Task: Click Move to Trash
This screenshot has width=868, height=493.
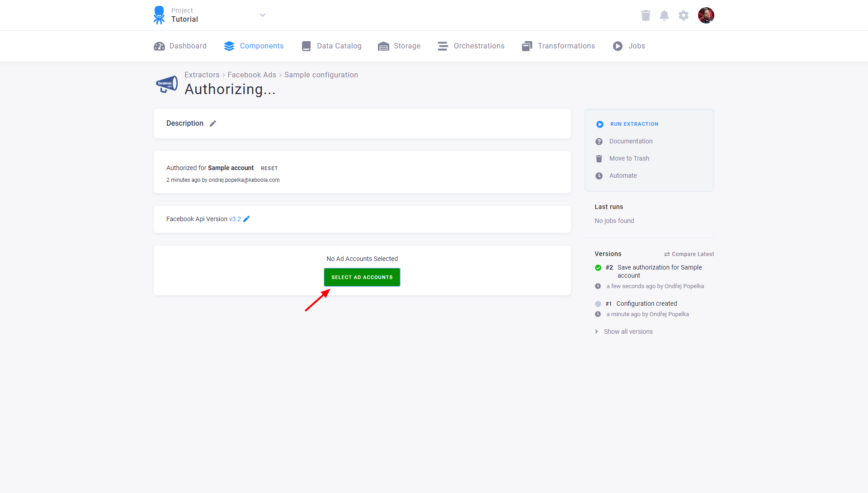Action: click(629, 158)
